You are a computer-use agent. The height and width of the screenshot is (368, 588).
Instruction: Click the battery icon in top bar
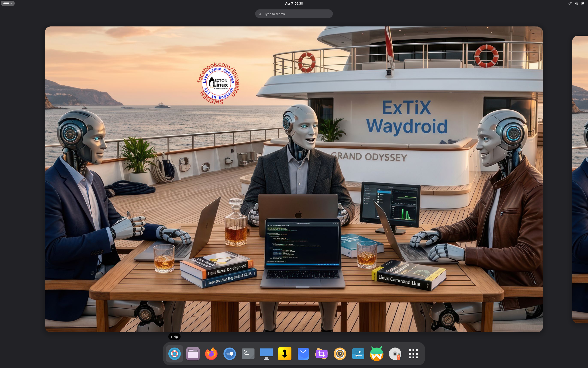click(583, 3)
